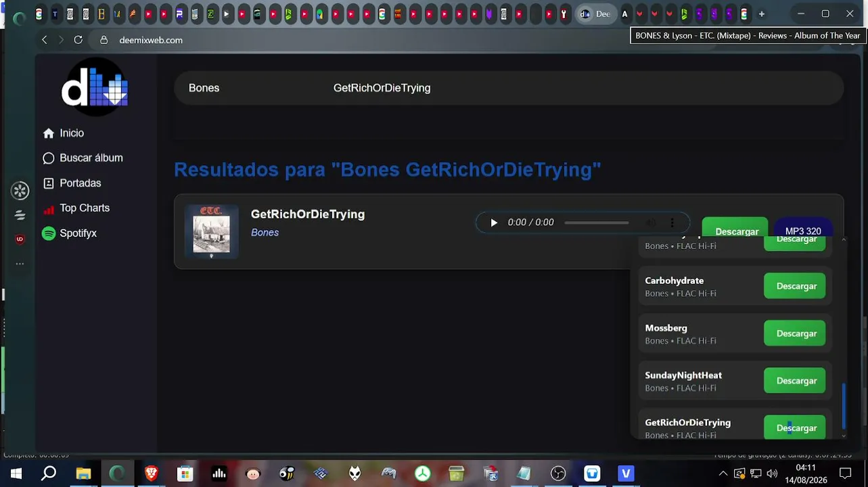Click the GetRichOrDieTrying result title
868x487 pixels.
point(308,214)
